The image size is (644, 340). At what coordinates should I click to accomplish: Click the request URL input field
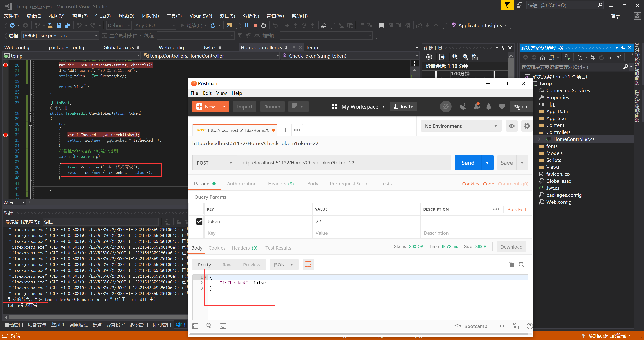click(344, 163)
